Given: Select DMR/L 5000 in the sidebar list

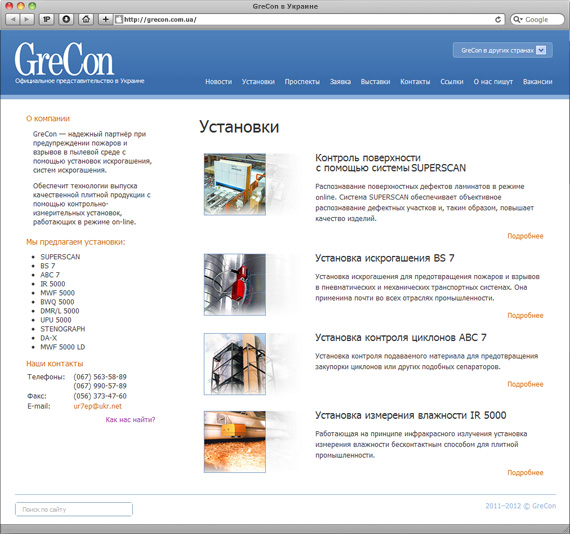Looking at the screenshot, I should 60,311.
